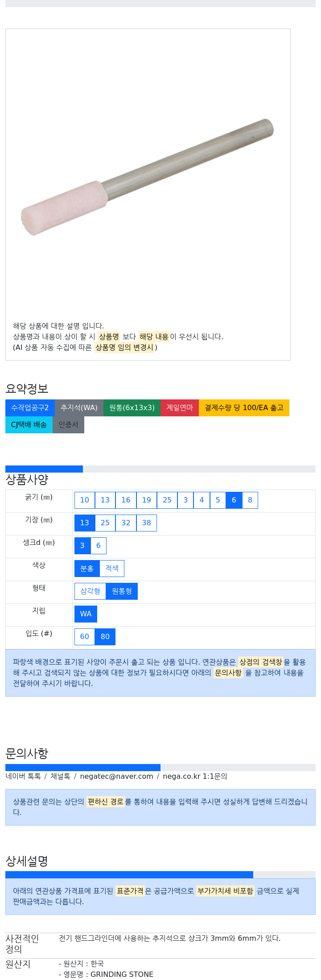
Task: Select 기장 option 32
Action: click(x=126, y=523)
